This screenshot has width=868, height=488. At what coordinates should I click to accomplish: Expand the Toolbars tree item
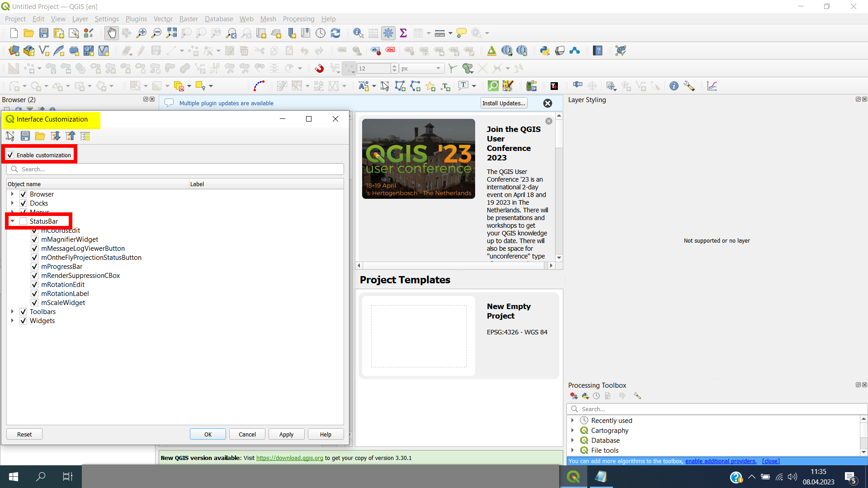(12, 312)
